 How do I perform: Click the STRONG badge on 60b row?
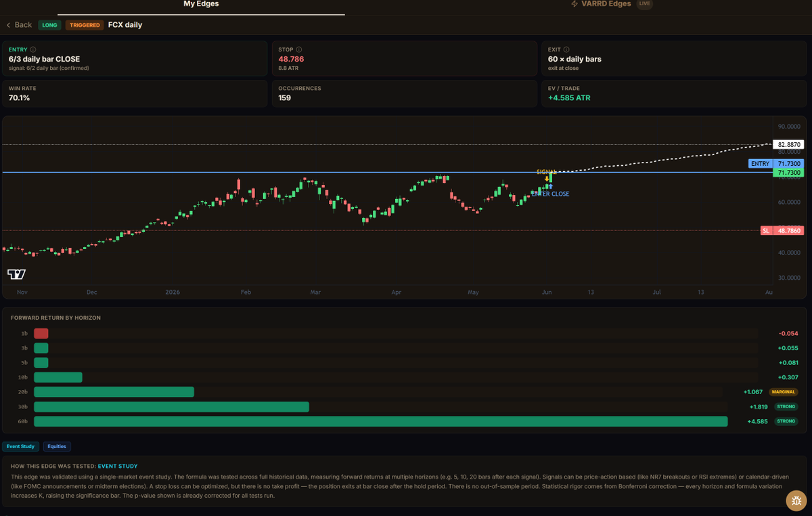[x=786, y=421]
